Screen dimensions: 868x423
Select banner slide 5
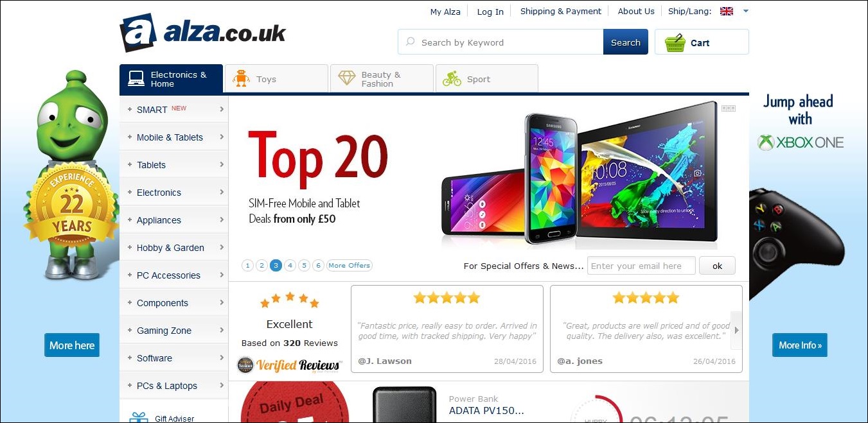304,266
